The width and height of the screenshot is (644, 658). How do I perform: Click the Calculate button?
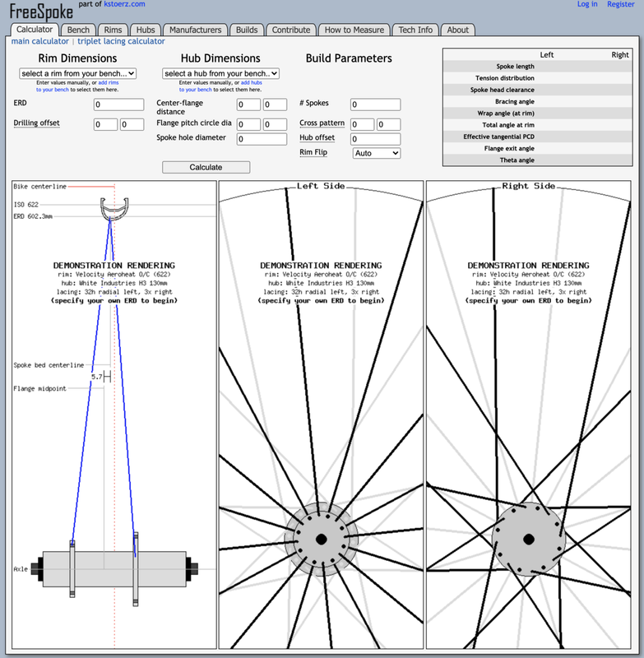tap(206, 167)
